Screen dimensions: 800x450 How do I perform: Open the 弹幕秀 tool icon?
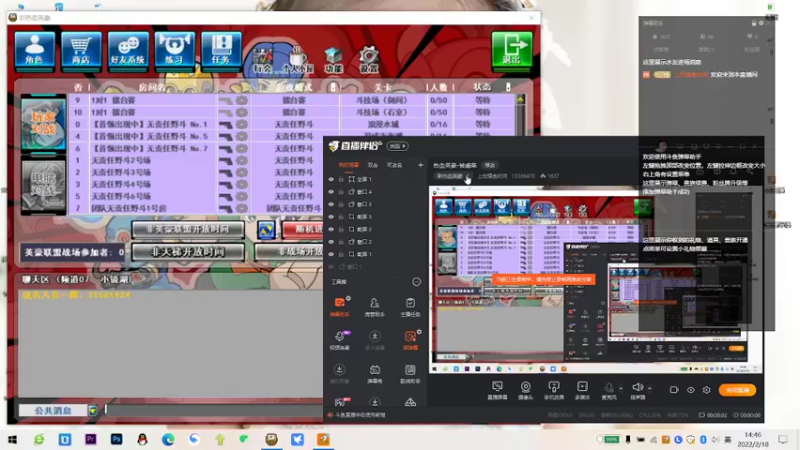pos(374,373)
